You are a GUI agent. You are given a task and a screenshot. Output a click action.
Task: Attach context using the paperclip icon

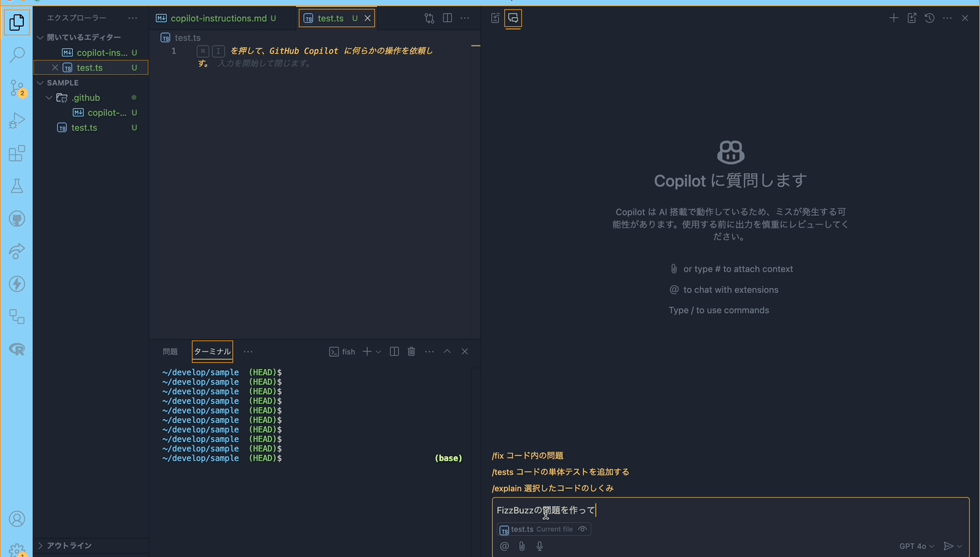[x=521, y=545]
